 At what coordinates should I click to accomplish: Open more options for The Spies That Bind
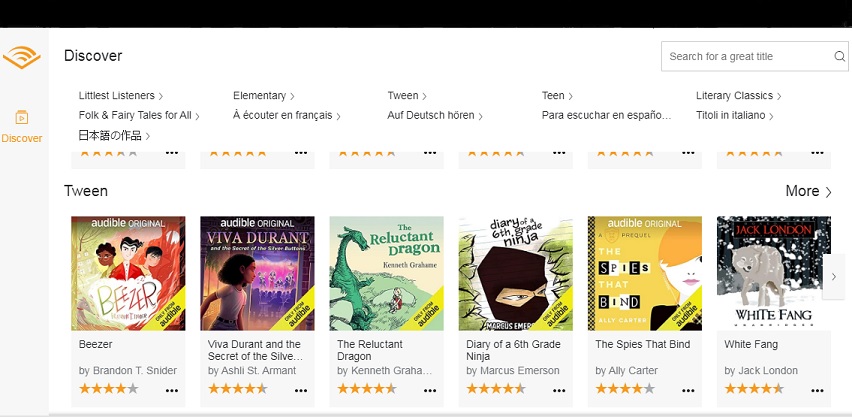[688, 390]
